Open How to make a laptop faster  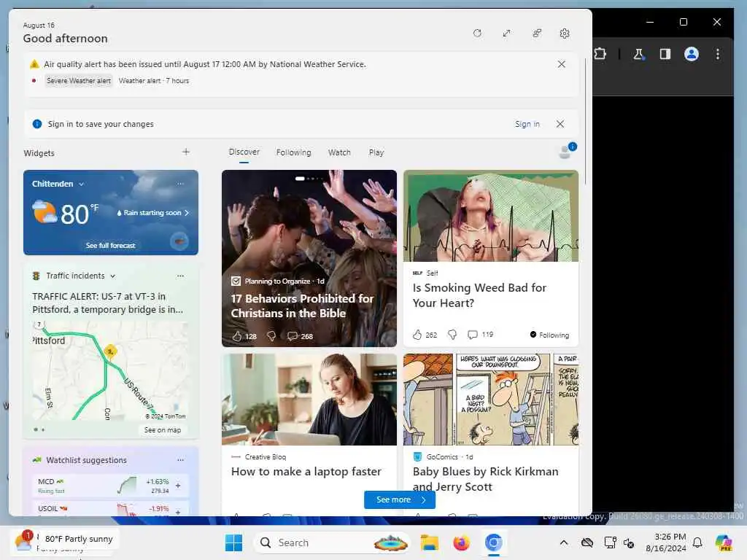(x=306, y=472)
